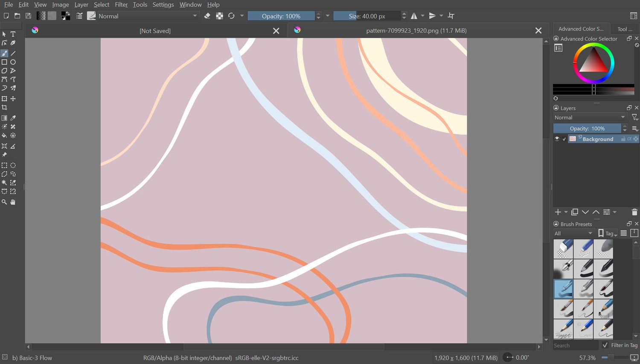Open the brush editor settings

(x=79, y=16)
